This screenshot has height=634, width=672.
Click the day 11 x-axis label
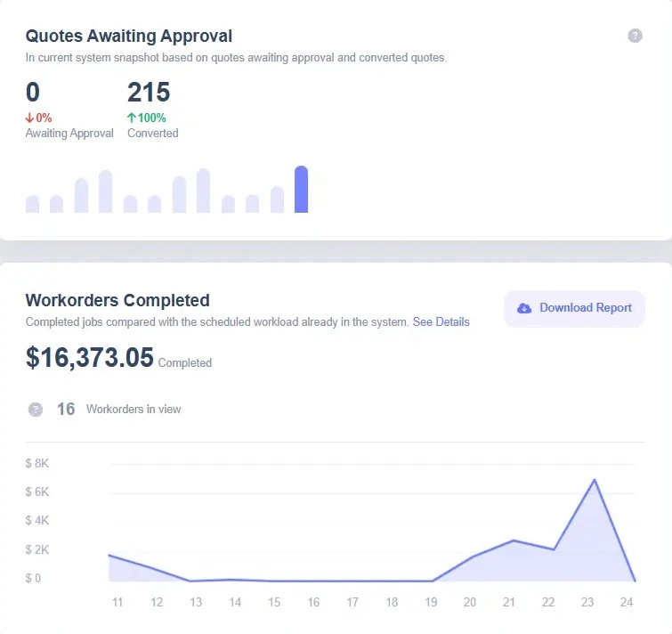click(x=117, y=603)
